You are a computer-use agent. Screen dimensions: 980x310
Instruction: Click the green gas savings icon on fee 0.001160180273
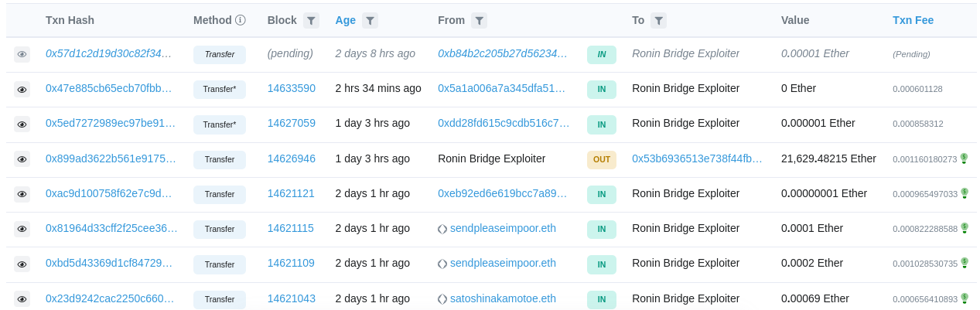[x=964, y=158]
